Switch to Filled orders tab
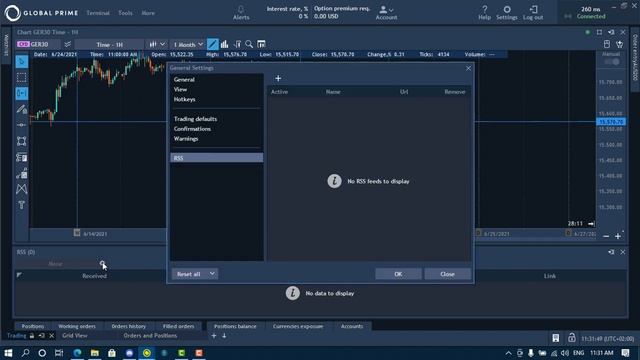This screenshot has width=640, height=360. [x=178, y=326]
